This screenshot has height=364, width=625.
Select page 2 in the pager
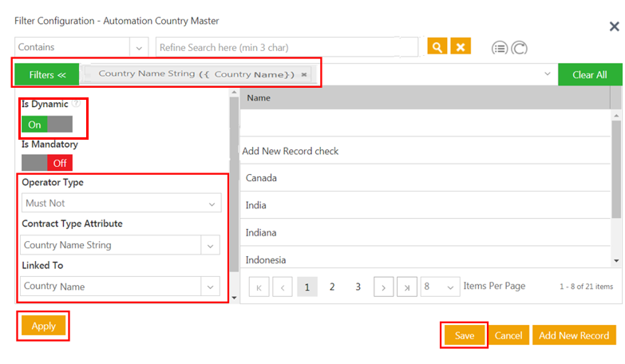[332, 287]
